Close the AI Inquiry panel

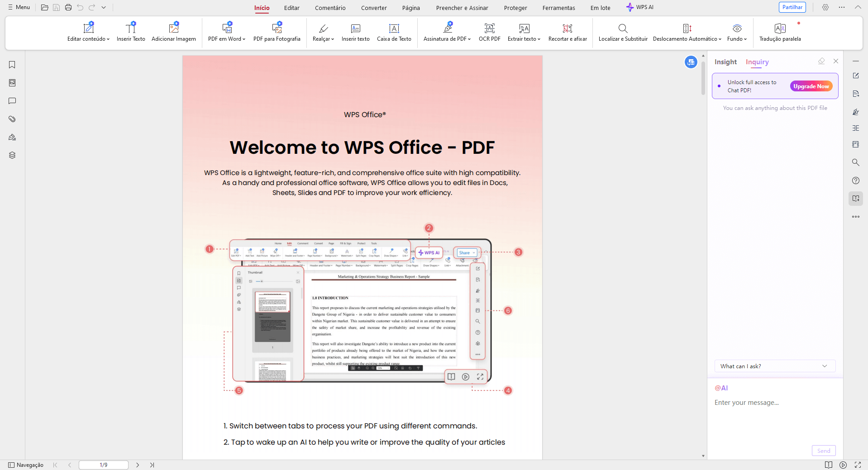coord(836,61)
